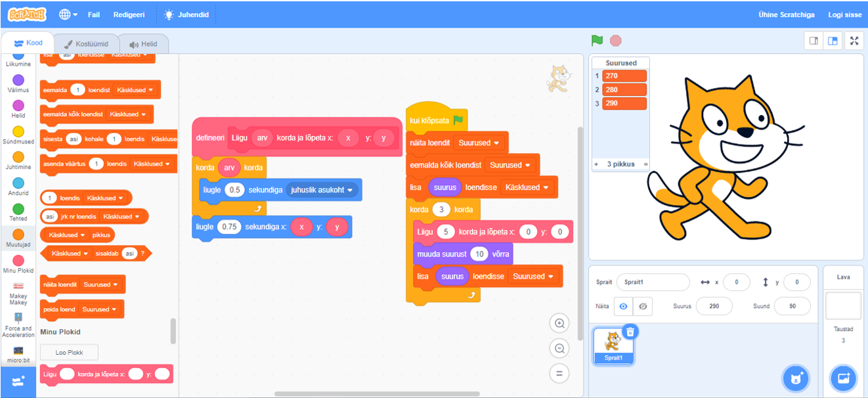Open list dropdown on 'peida loend' block
The image size is (868, 398).
(x=99, y=309)
